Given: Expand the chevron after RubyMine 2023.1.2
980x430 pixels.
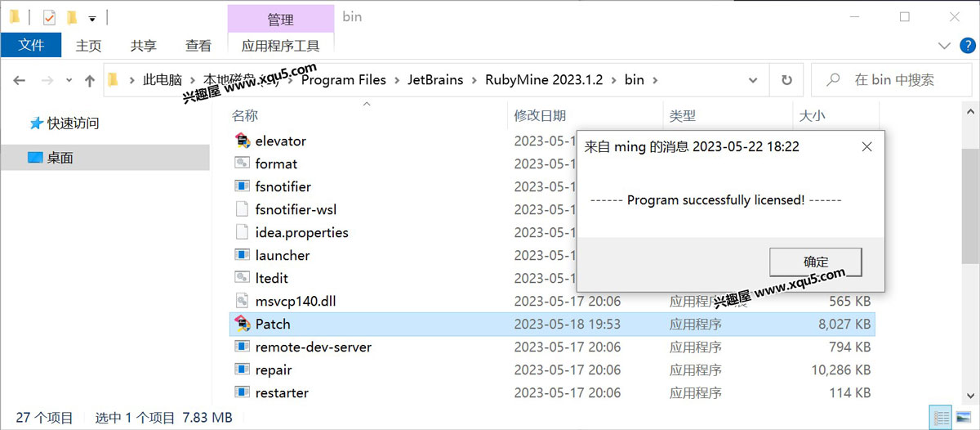Looking at the screenshot, I should point(613,80).
